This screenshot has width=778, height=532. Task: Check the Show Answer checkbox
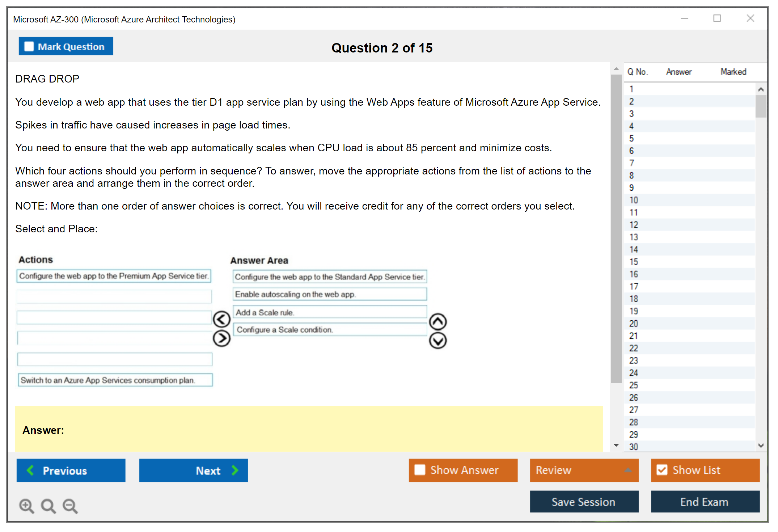point(420,470)
